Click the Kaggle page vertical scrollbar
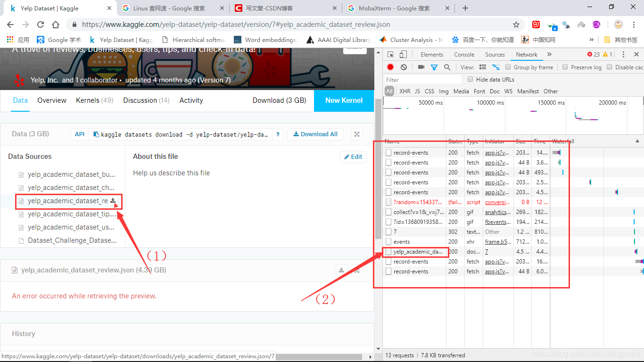This screenshot has width=644, height=362. pos(378,168)
